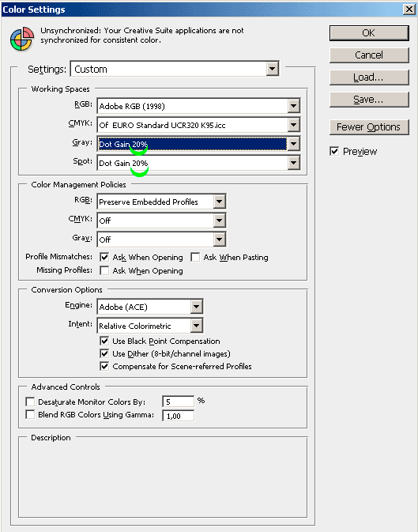Click inside the Description box area
Viewport: 418px width, 532px height.
pos(163,478)
